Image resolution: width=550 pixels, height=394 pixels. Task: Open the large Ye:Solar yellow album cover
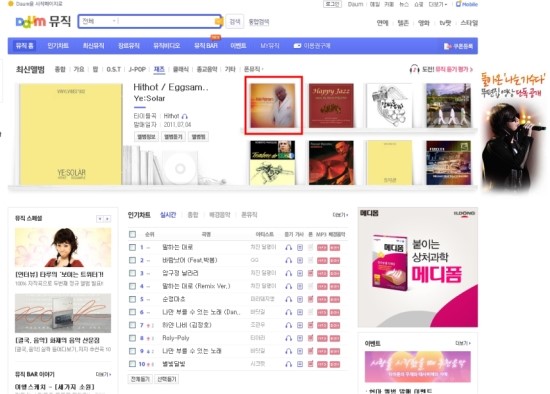[x=71, y=134]
